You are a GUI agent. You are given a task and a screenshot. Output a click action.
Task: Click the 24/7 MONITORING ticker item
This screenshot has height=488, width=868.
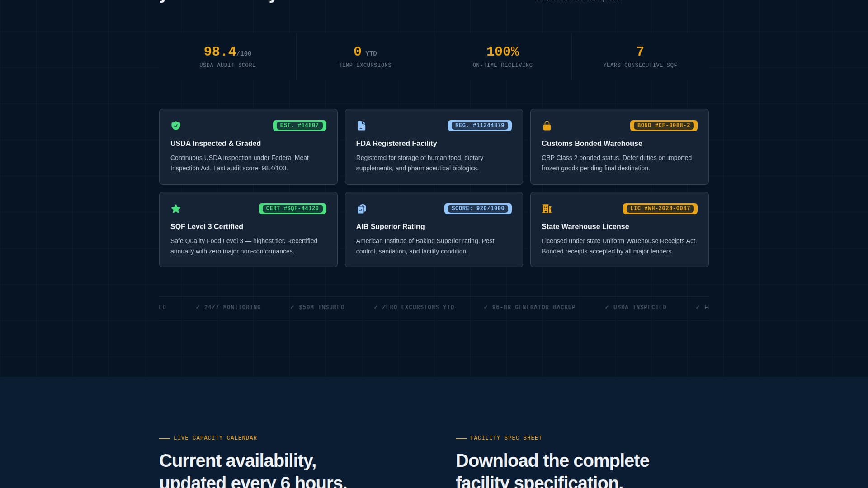tap(228, 307)
